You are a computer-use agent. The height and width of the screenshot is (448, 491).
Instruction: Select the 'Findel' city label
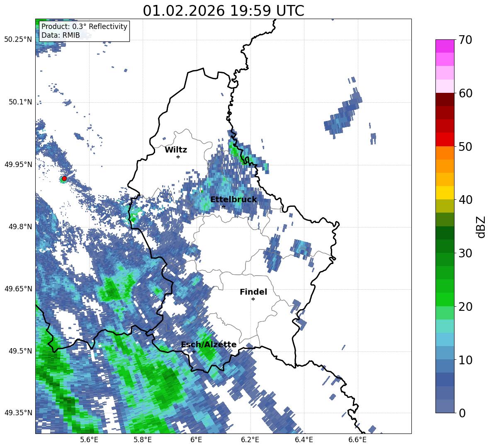253,292
